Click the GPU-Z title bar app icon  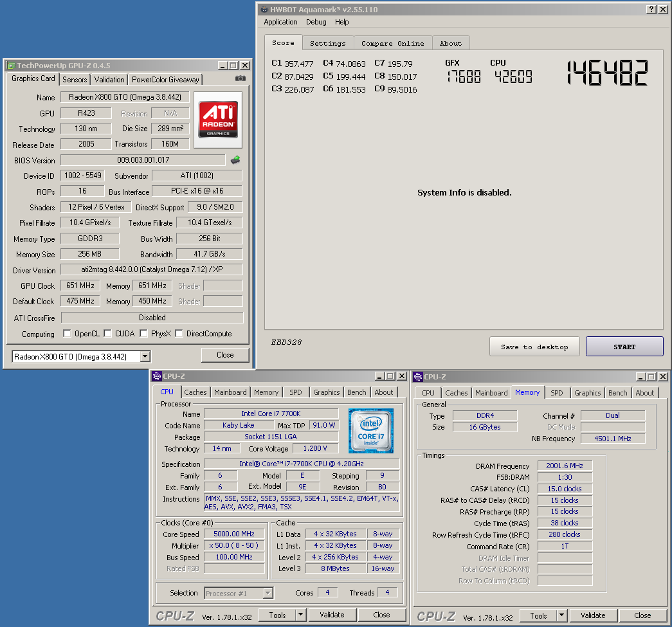click(11, 66)
